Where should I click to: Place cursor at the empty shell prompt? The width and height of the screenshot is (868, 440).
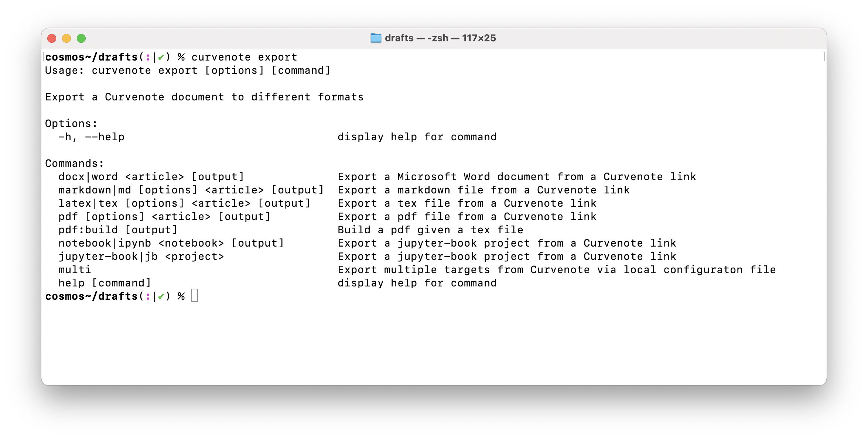[196, 296]
